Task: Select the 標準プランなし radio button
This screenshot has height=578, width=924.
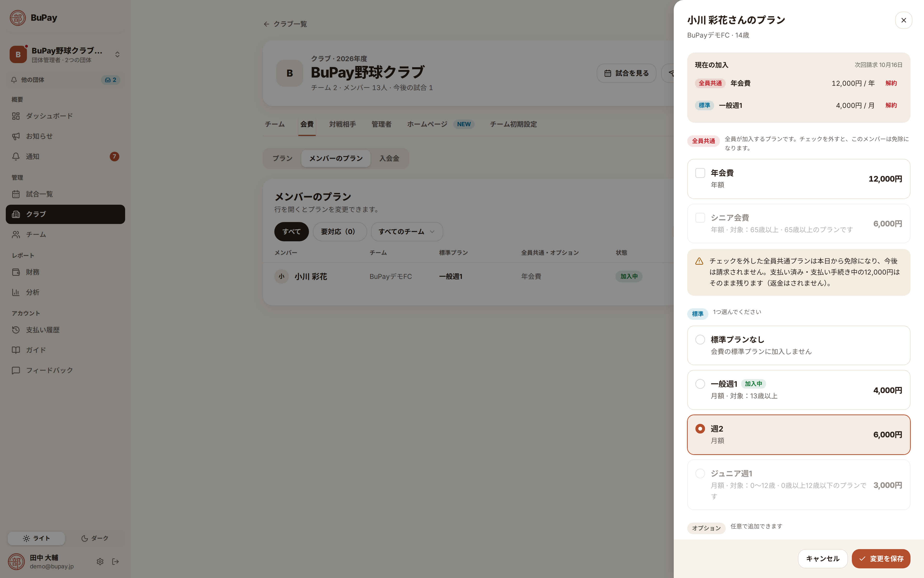Action: (700, 340)
